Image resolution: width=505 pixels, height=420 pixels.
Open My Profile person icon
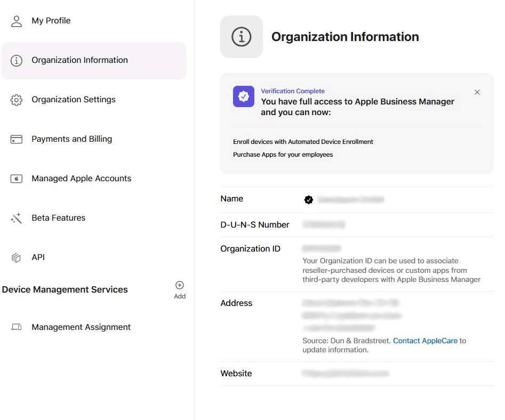tap(17, 21)
